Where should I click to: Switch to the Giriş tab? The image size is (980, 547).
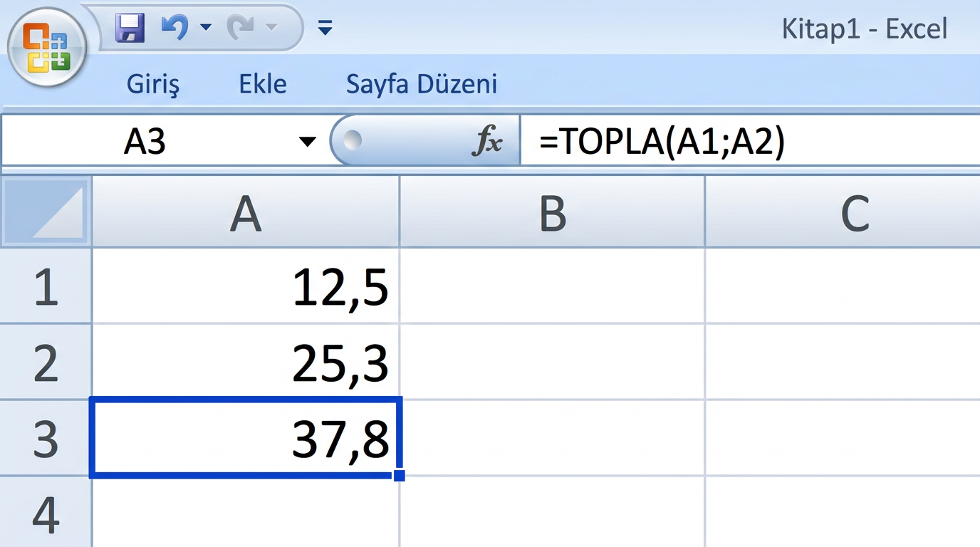153,84
